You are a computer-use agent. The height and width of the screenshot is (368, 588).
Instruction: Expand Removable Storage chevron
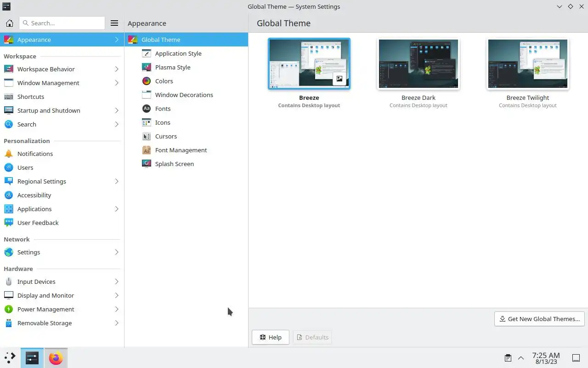point(117,323)
